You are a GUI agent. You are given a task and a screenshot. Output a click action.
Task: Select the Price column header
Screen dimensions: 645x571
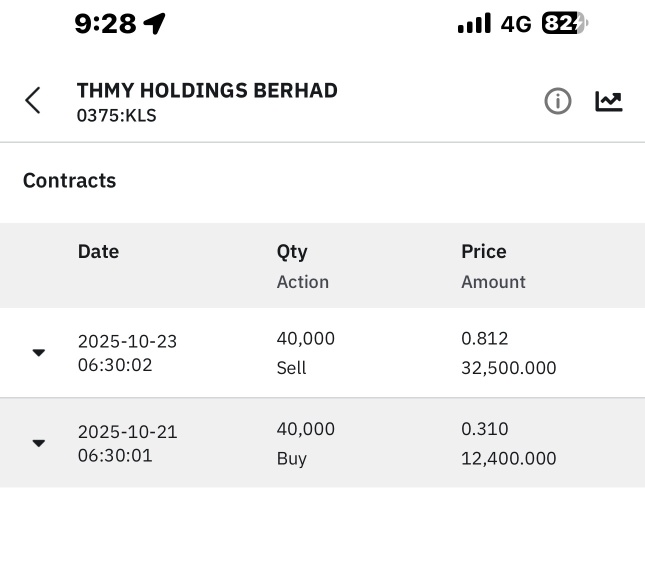[x=484, y=252]
